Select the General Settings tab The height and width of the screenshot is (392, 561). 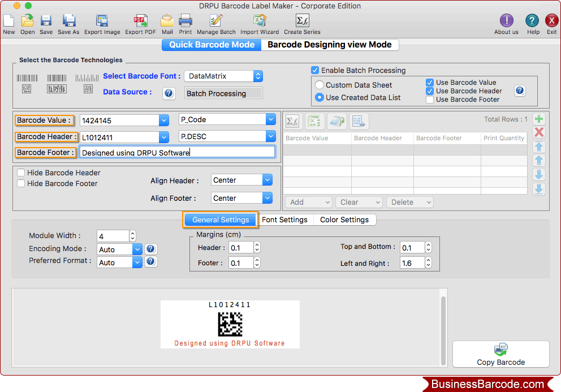221,220
